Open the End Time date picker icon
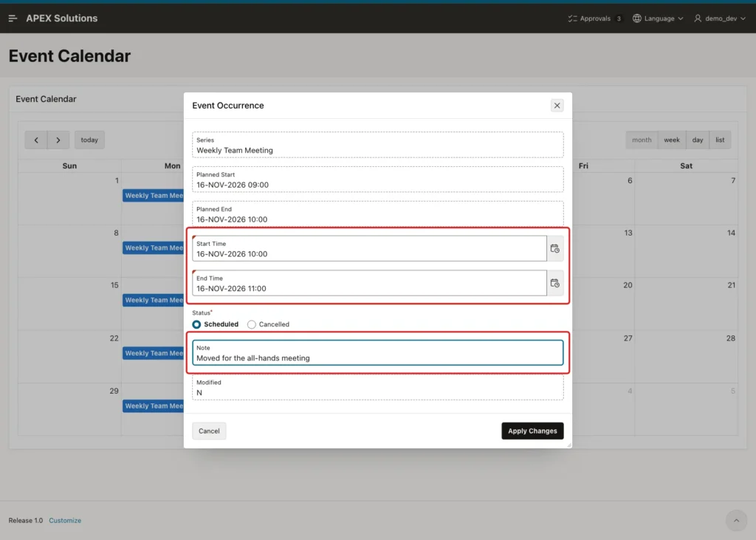Screen dimensions: 756x540 [555, 283]
